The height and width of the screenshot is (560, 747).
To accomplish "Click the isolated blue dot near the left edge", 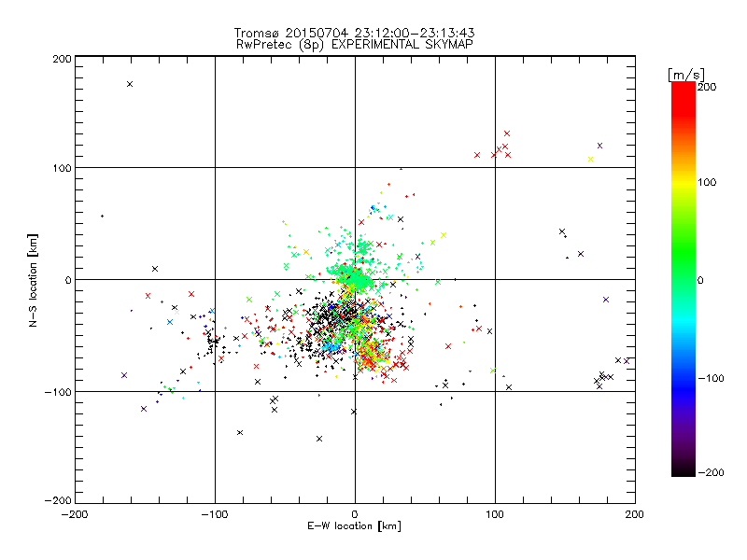I will point(102,217).
